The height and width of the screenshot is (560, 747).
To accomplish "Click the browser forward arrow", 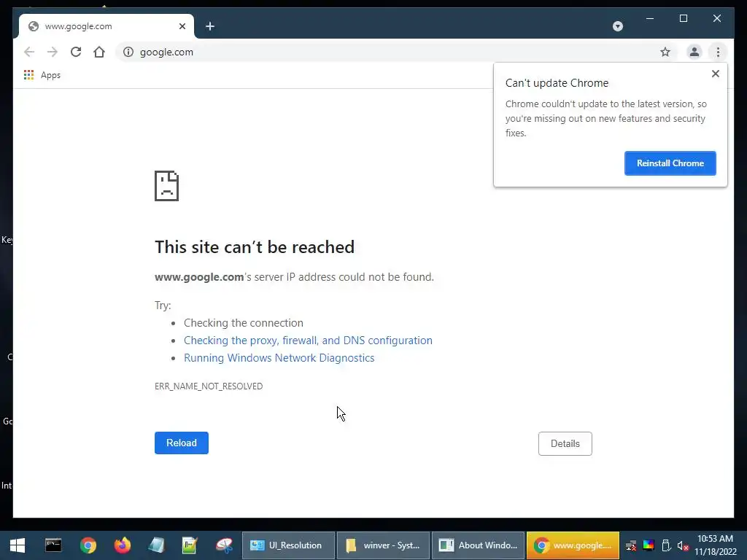I will [x=53, y=52].
